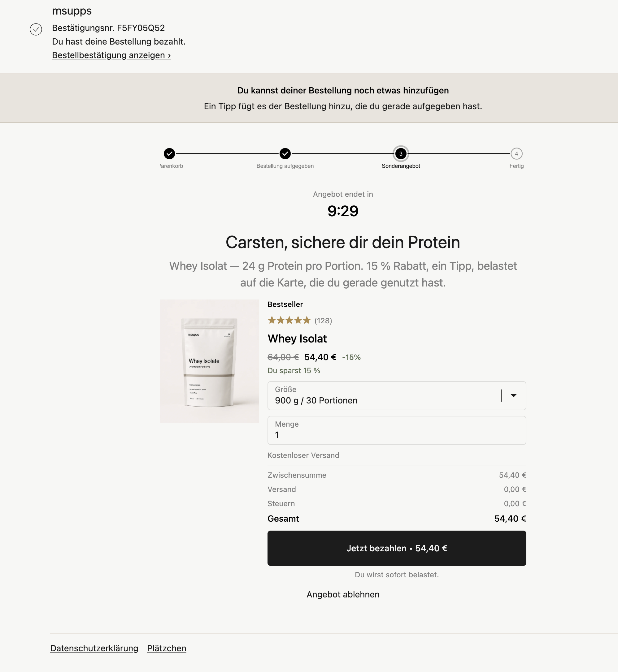618x672 pixels.
Task: Select the 900 g / 30 Portionen size field
Action: pyautogui.click(x=397, y=396)
